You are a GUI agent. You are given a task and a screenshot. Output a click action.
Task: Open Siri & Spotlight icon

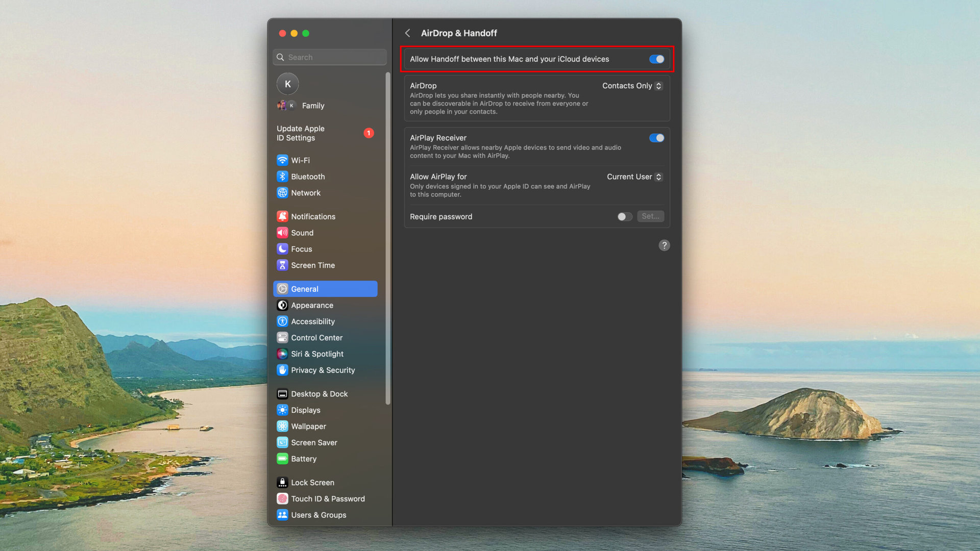pos(282,354)
